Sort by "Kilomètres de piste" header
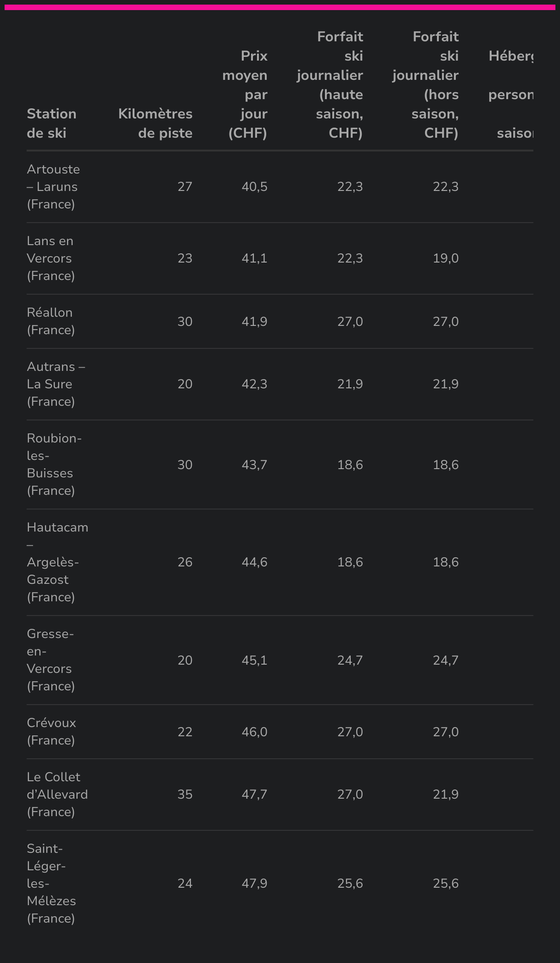 pos(155,123)
